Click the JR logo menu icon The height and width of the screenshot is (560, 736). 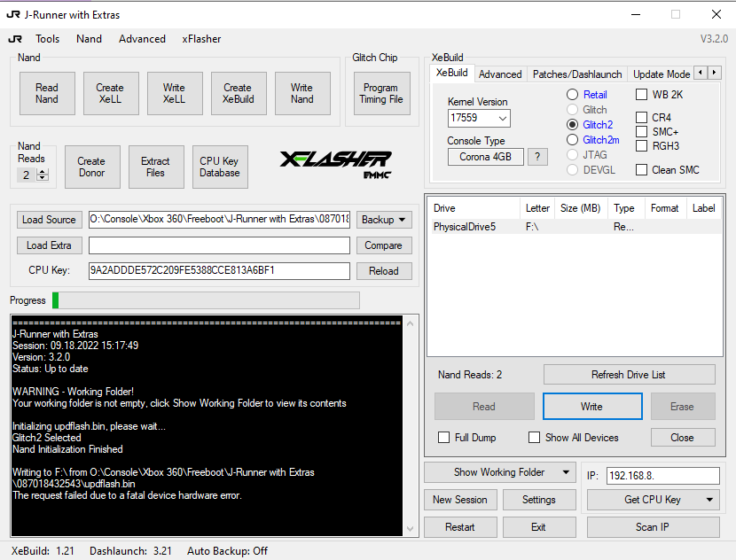click(x=15, y=39)
